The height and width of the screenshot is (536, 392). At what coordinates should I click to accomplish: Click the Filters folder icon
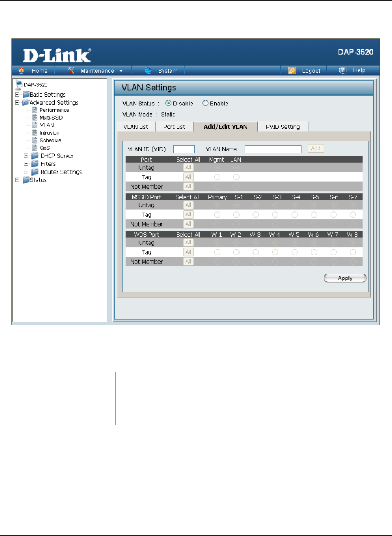click(35, 164)
